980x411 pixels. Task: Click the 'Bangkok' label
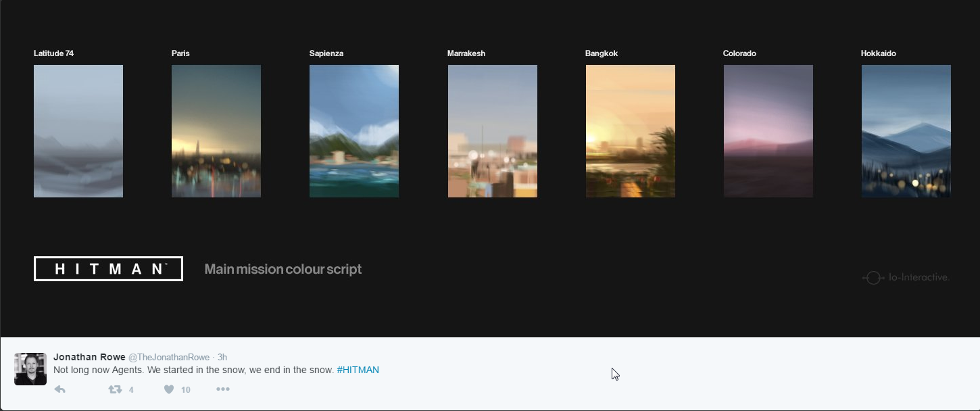[602, 53]
